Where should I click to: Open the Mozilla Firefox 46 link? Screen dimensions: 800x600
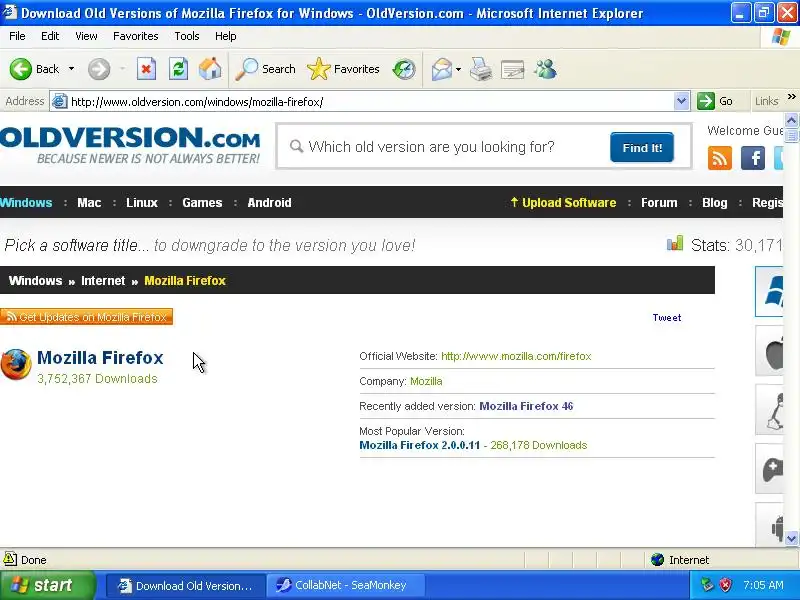pyautogui.click(x=526, y=406)
